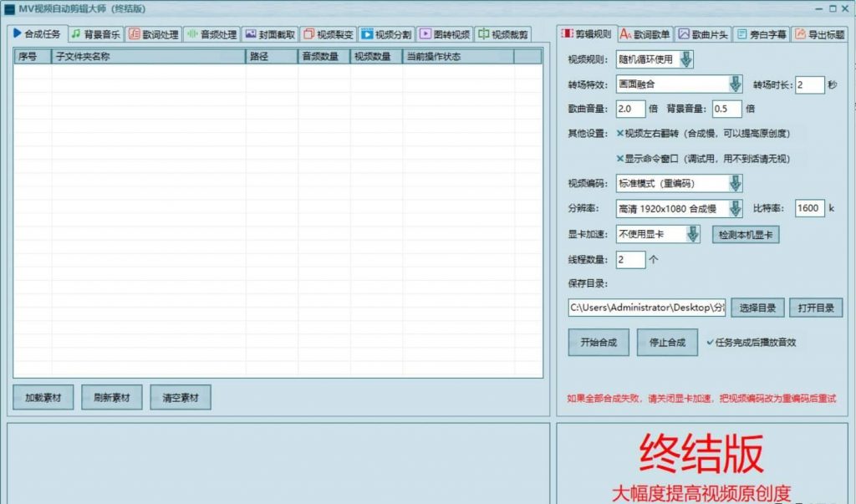Viewport: 856px width, 504px height.
Task: Open the 视频规则 dropdown
Action: click(x=685, y=59)
